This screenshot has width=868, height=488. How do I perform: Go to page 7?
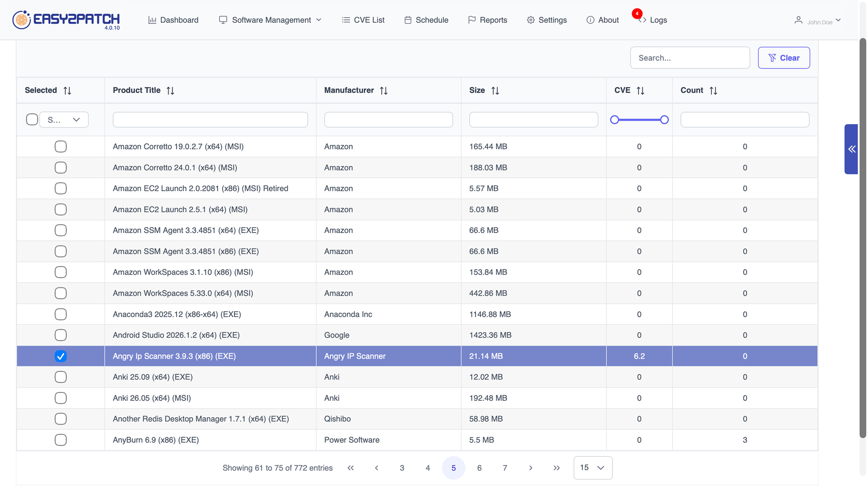[x=505, y=468]
